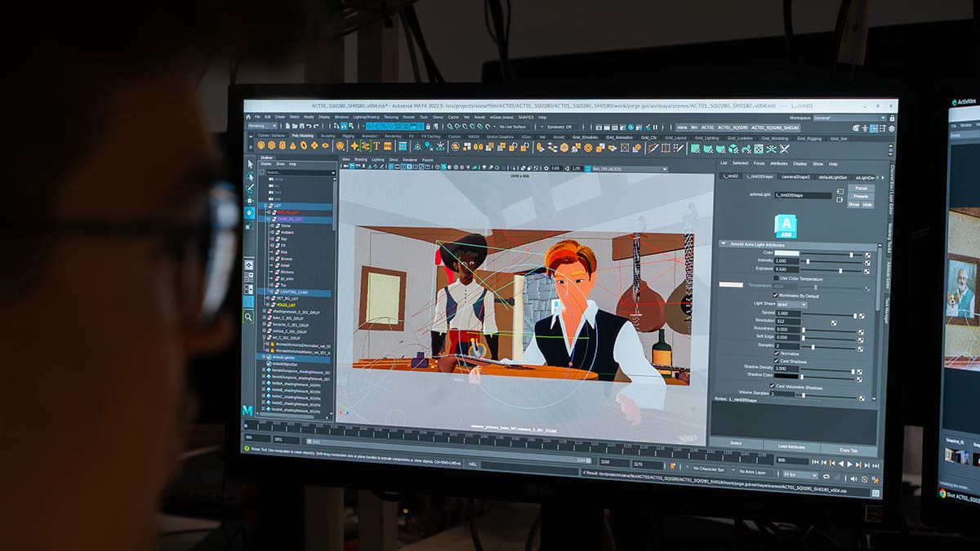
Task: Pick the Paint selection brush tool
Action: tap(250, 188)
